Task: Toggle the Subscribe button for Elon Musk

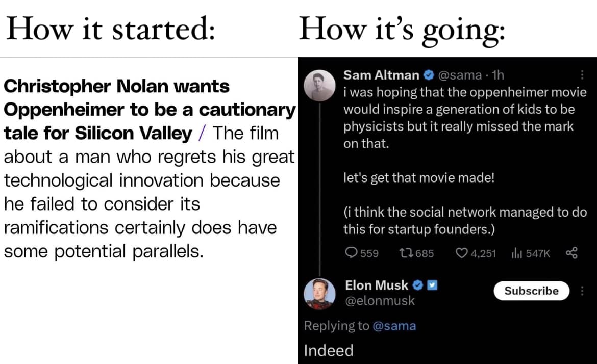Action: [531, 291]
